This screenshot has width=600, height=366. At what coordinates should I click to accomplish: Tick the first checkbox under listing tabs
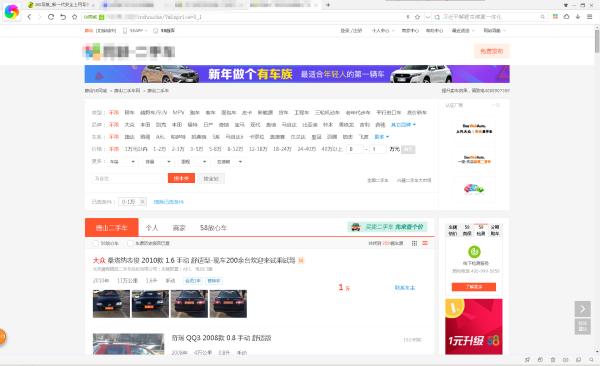point(96,243)
